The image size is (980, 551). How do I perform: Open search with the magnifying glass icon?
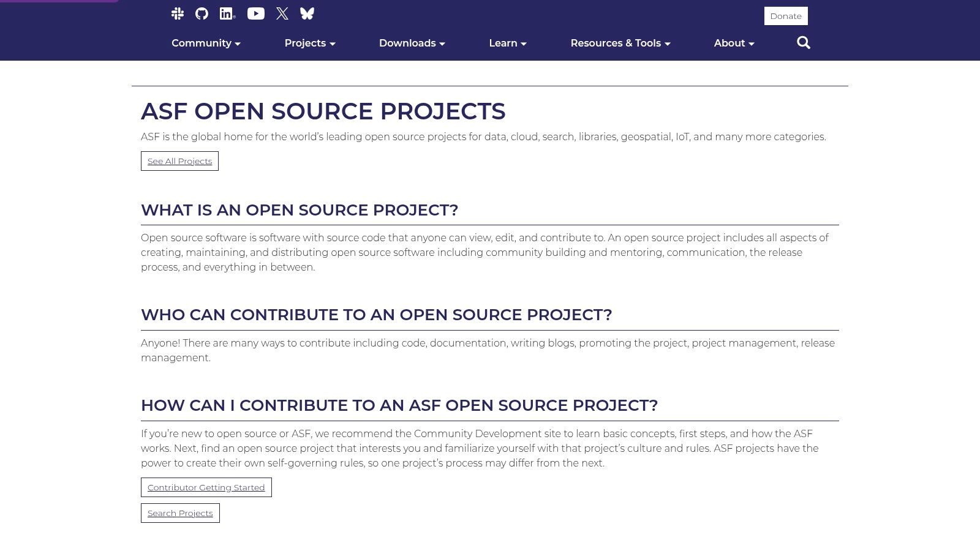[803, 42]
